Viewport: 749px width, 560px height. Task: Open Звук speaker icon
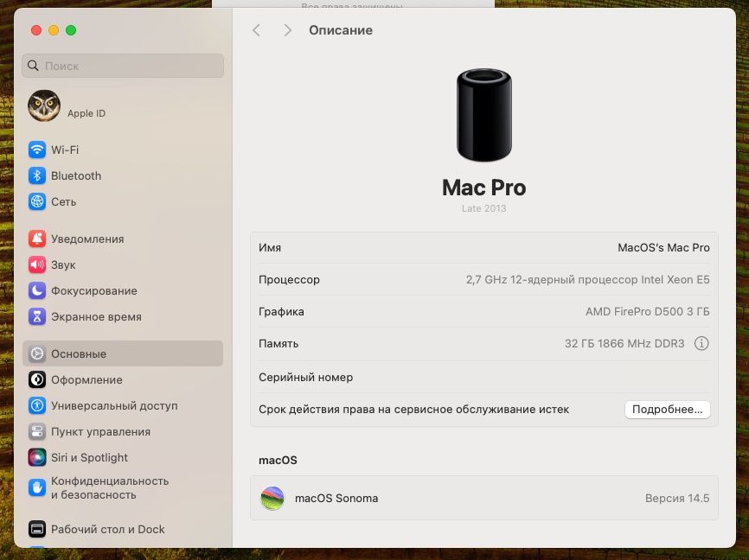pos(37,264)
